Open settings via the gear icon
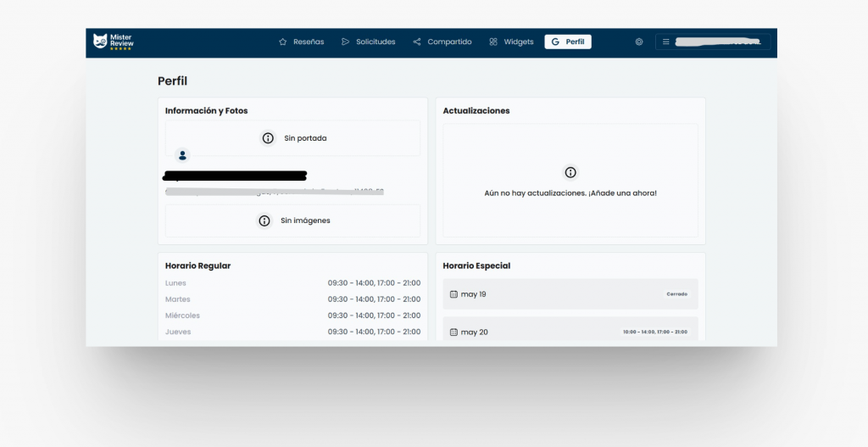 (639, 42)
